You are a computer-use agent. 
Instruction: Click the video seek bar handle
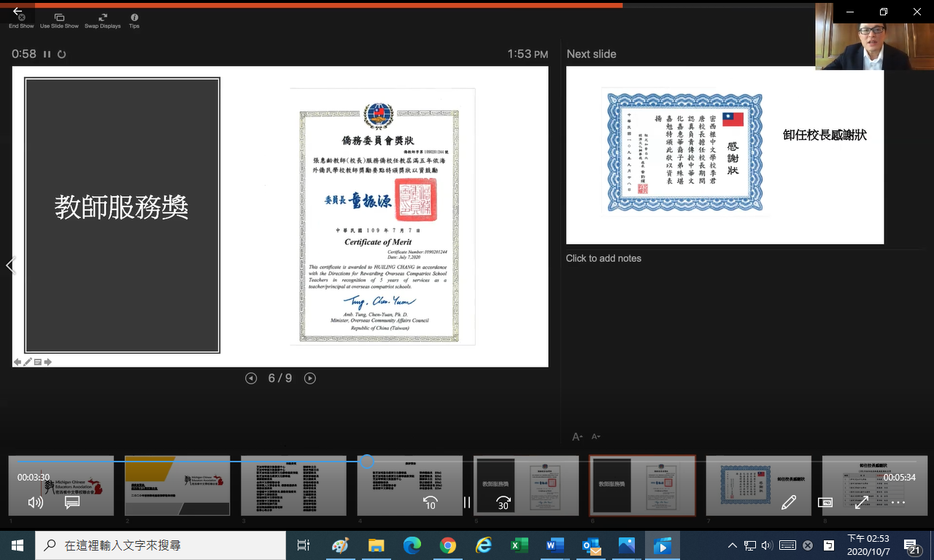367,462
